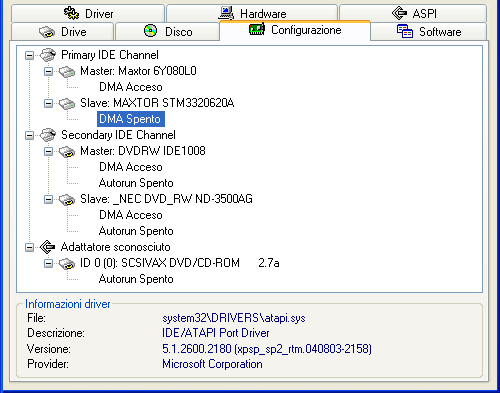Click the computer icon on Hardware tab
The image size is (500, 393).
(226, 13)
